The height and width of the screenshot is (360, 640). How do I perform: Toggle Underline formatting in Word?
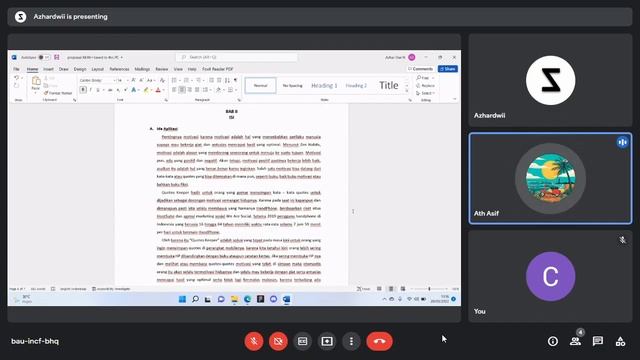pyautogui.click(x=98, y=90)
